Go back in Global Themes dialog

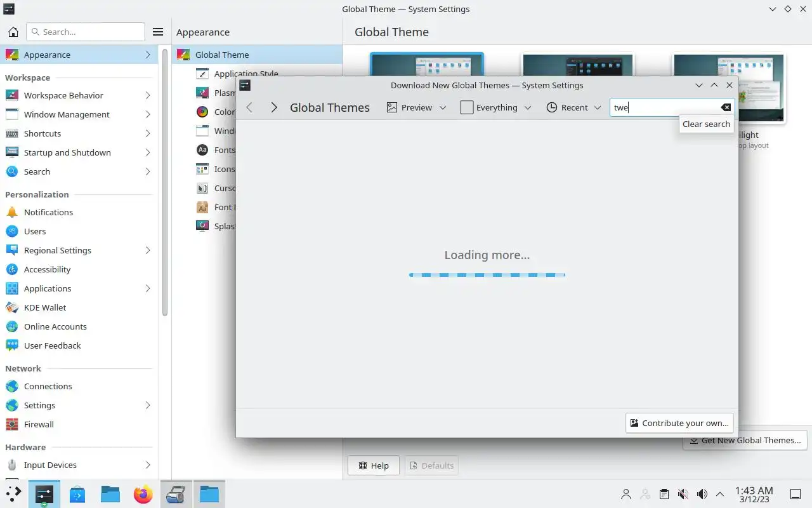(249, 107)
